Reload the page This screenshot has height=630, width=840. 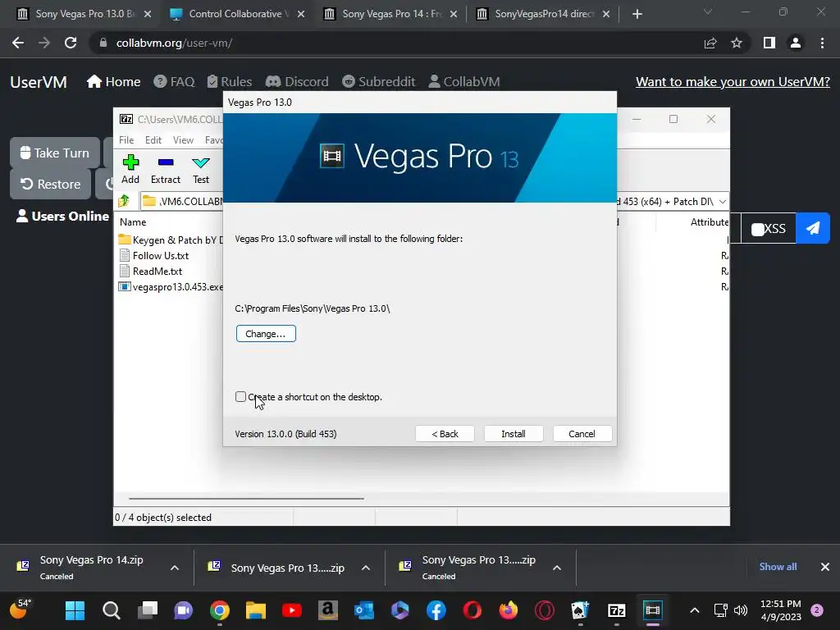(71, 43)
